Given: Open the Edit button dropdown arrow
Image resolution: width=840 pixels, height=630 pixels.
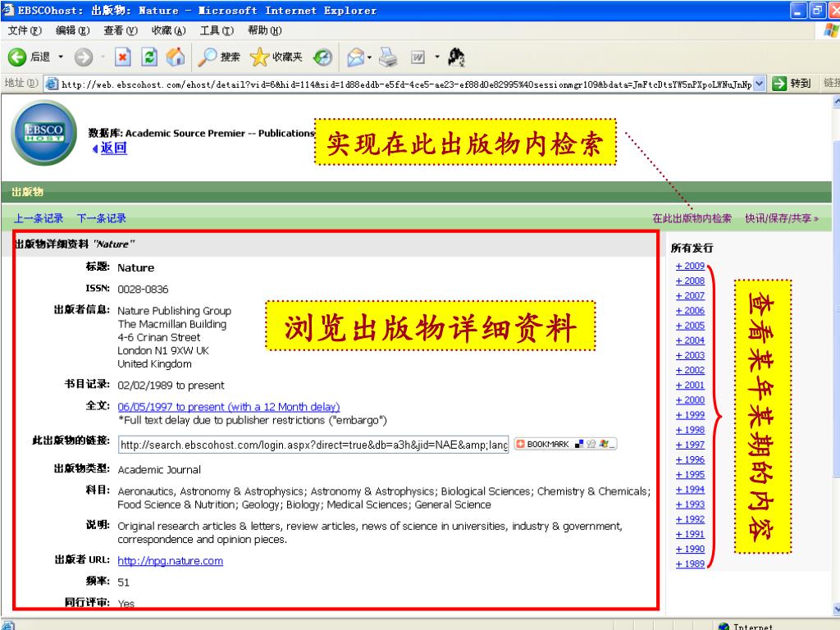Looking at the screenshot, I should click(436, 57).
